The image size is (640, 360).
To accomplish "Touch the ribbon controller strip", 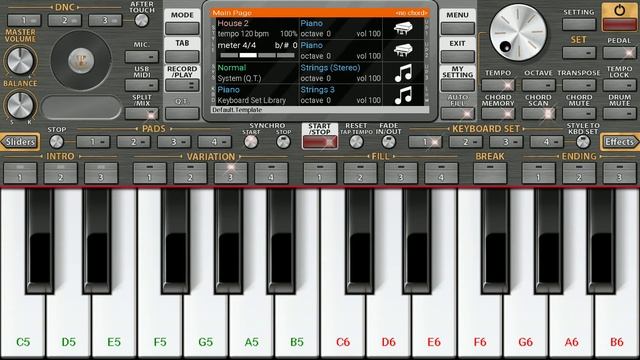I will [x=81, y=108].
